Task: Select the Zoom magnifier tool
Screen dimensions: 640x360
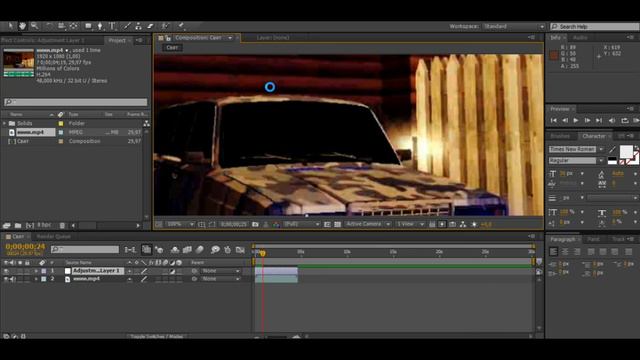Action: (x=35, y=26)
